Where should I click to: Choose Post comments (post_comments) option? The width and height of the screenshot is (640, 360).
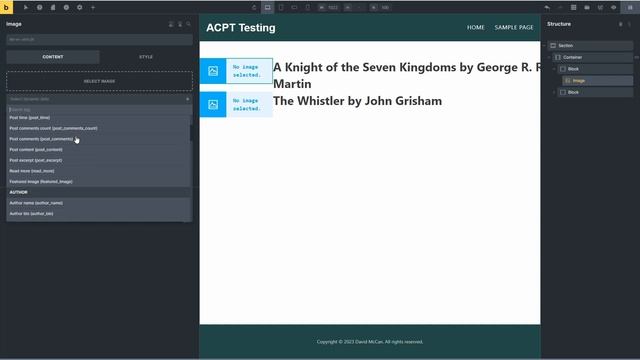[x=98, y=139]
